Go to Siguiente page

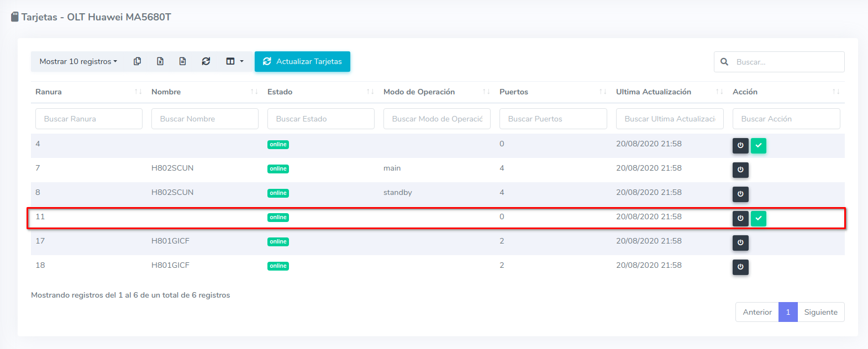coord(820,312)
